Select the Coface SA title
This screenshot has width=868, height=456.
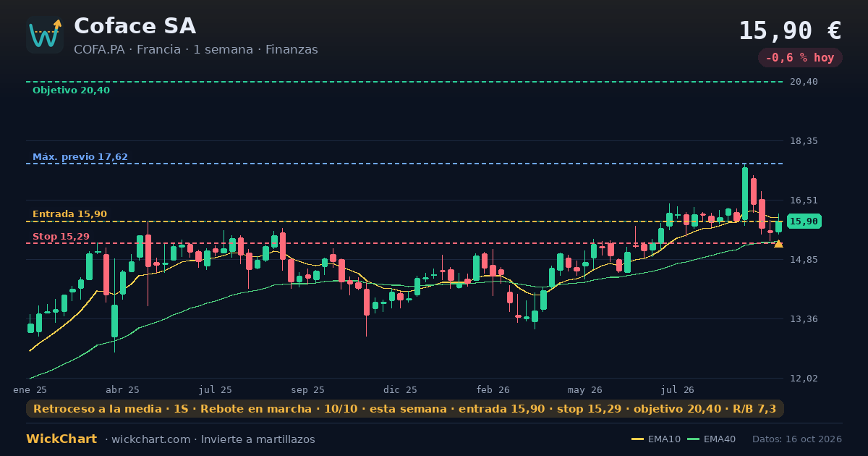tap(135, 26)
